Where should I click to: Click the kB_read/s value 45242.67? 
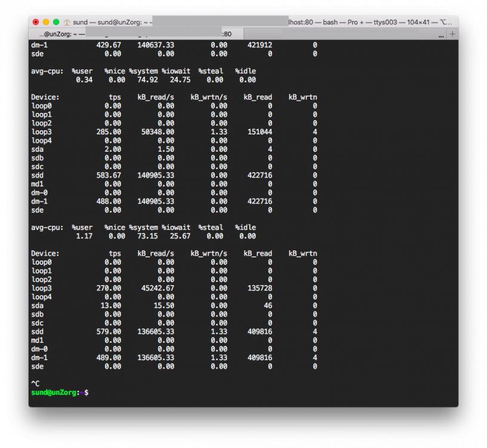(158, 288)
